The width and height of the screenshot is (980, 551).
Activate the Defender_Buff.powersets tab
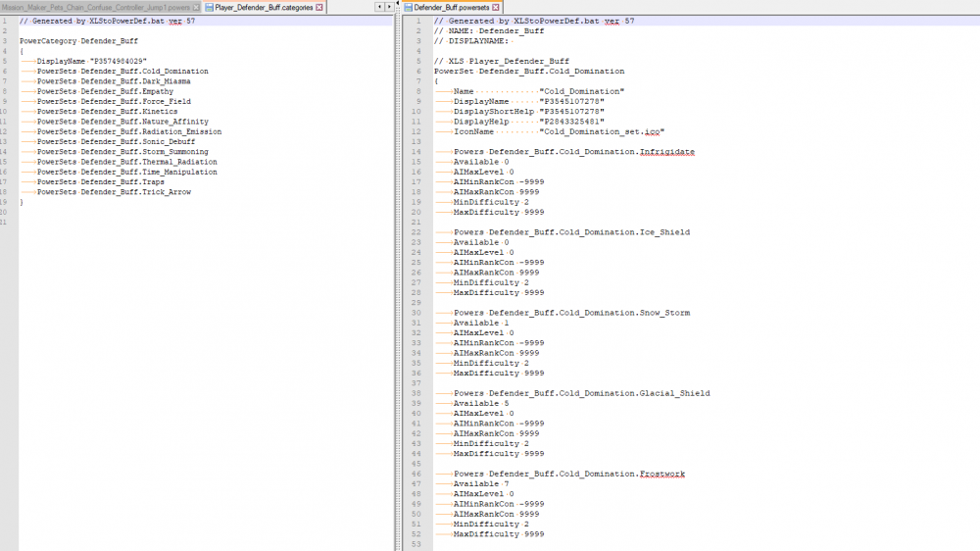pos(450,7)
